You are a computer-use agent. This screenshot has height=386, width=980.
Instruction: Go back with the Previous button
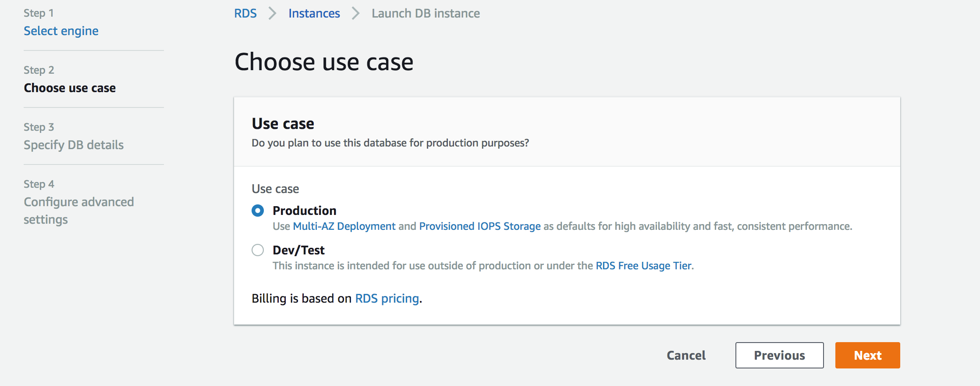(x=779, y=355)
